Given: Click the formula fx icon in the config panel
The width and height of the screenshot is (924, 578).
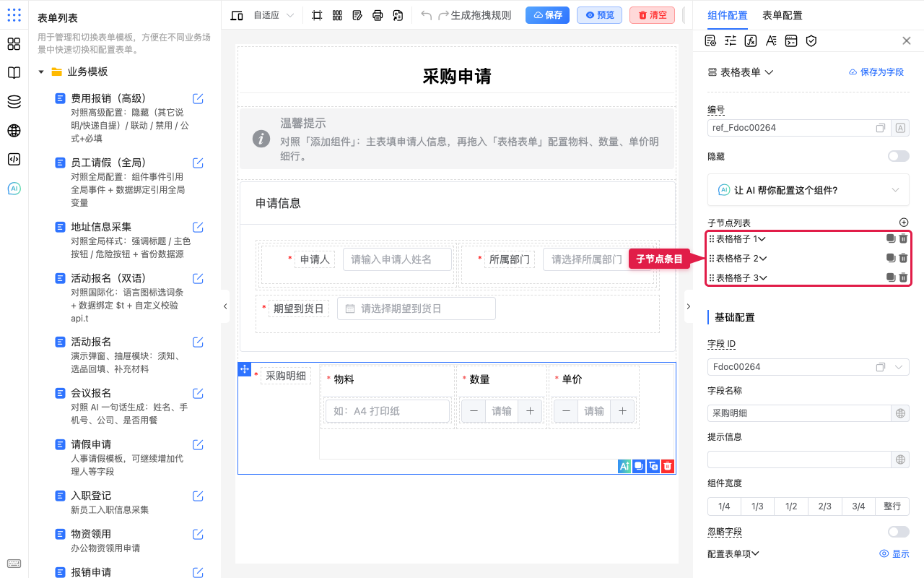Looking at the screenshot, I should 751,41.
